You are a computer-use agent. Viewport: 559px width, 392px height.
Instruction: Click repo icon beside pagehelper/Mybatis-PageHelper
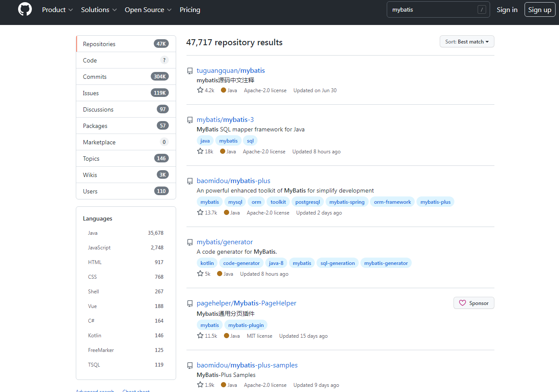pyautogui.click(x=190, y=304)
